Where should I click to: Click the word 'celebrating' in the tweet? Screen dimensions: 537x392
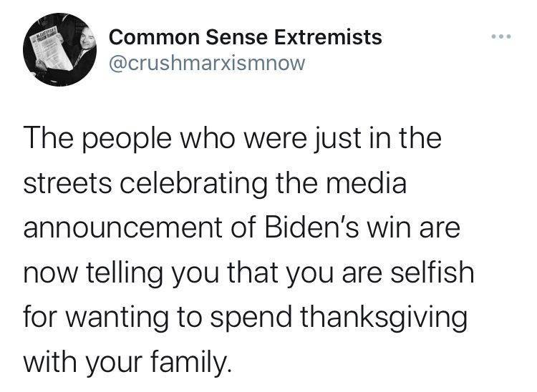pos(193,185)
